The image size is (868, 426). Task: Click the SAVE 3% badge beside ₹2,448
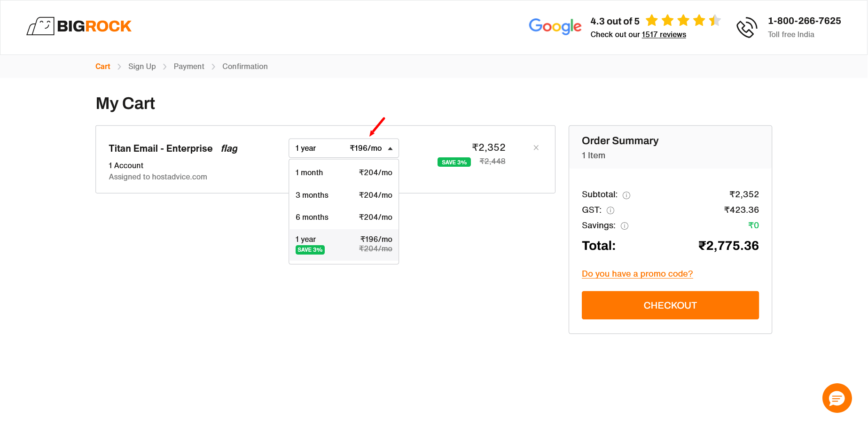454,162
